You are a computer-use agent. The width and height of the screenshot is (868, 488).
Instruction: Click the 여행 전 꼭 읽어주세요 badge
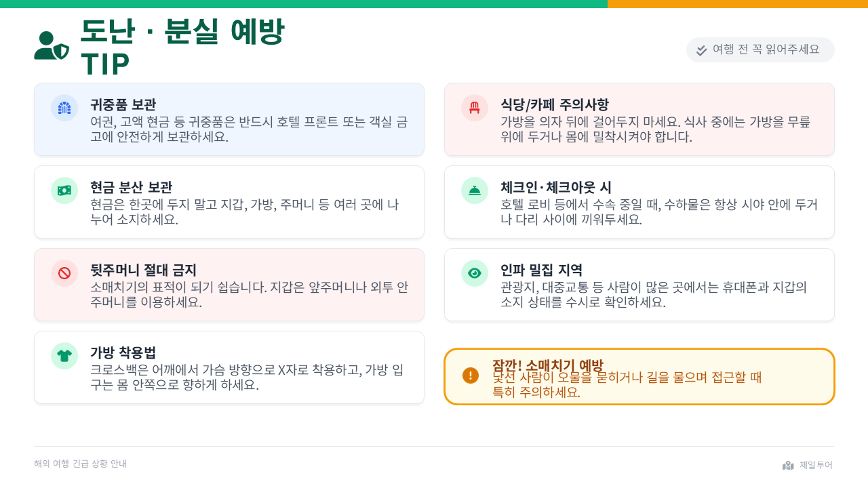pyautogui.click(x=760, y=49)
